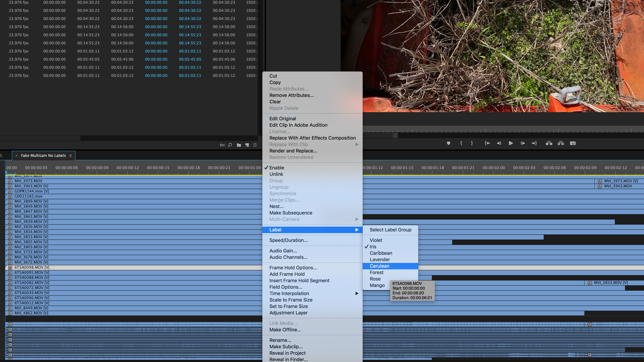Capture a still with the Export Frame icon
Viewport: 644px width, 362px height.
click(x=573, y=143)
